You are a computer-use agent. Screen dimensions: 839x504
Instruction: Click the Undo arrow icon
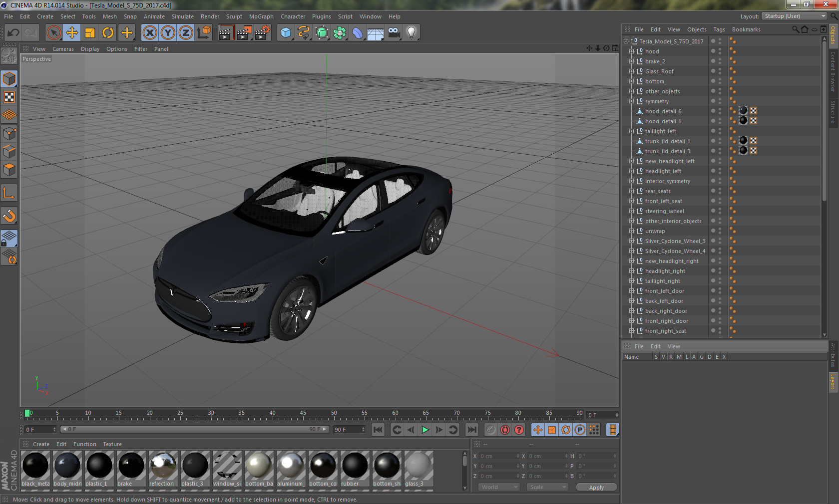[13, 33]
